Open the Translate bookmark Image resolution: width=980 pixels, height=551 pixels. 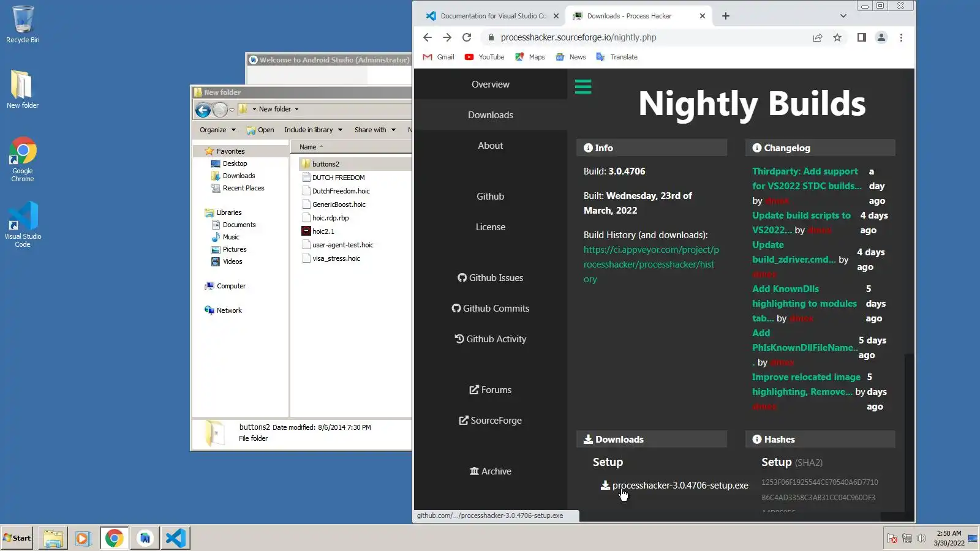point(617,57)
